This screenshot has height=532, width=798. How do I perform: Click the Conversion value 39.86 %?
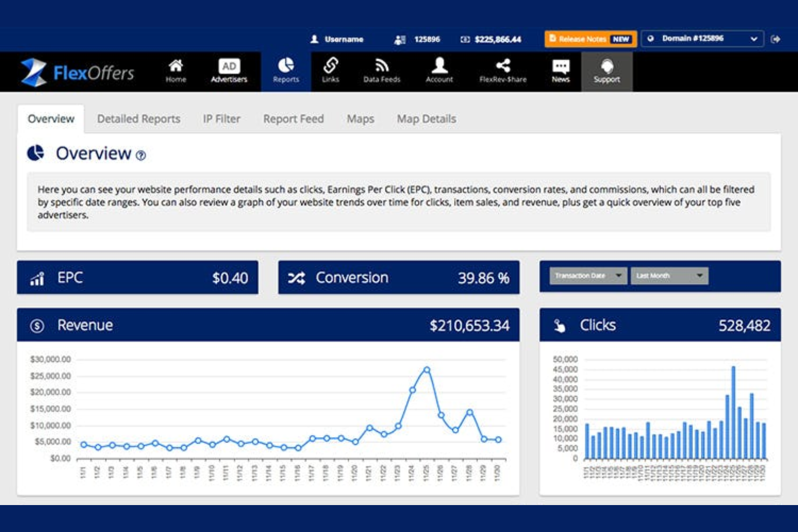[484, 278]
